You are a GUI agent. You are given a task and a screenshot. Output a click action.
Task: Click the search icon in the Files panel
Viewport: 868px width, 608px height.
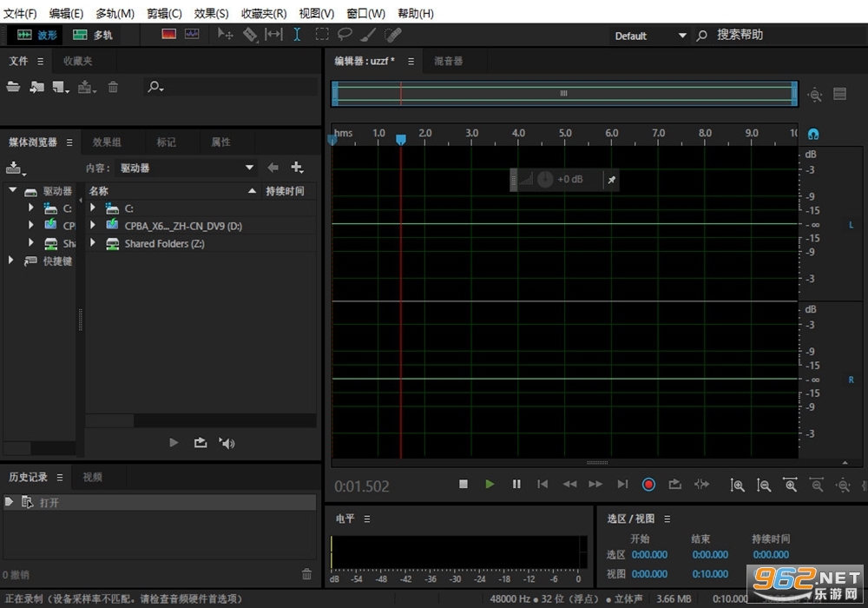click(x=155, y=86)
